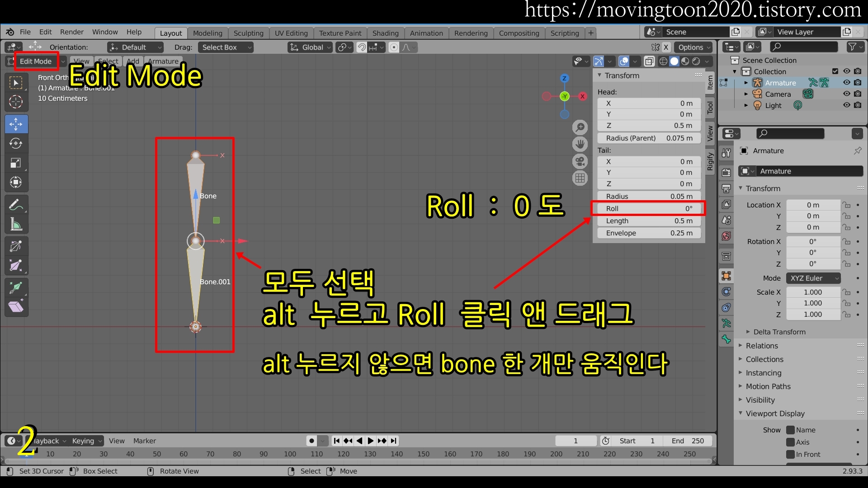The width and height of the screenshot is (868, 488).
Task: Select the Bone Roll tool
Action: pos(16,246)
